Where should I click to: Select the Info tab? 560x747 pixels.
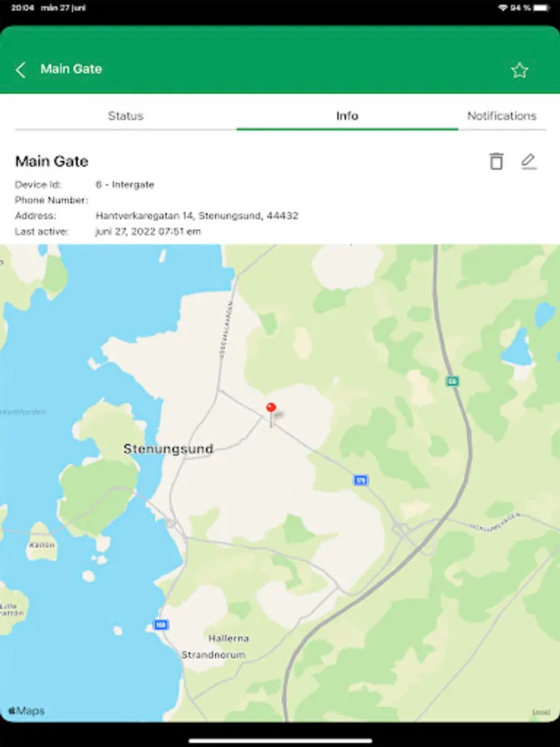347,115
